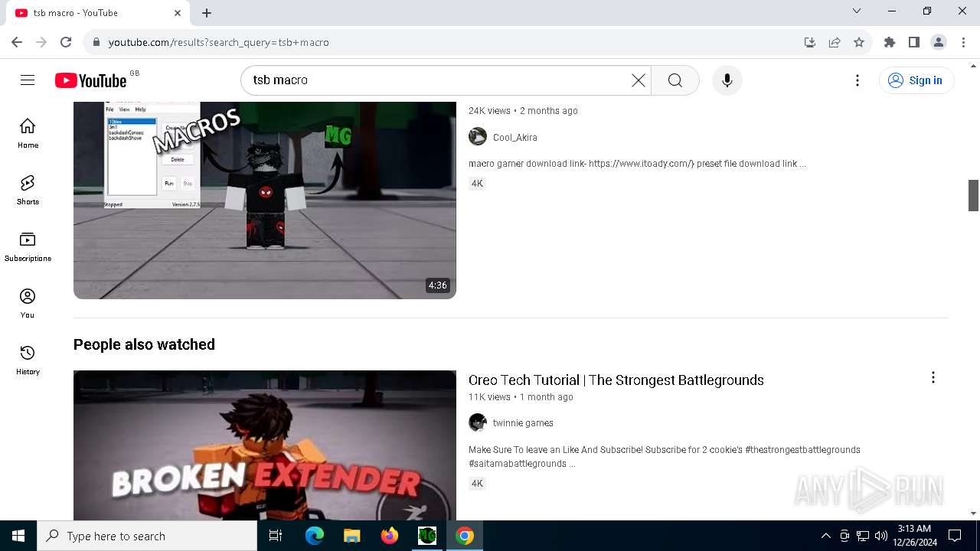Click the page vertical scrollbar thumb
The image size is (980, 551).
pos(974,195)
